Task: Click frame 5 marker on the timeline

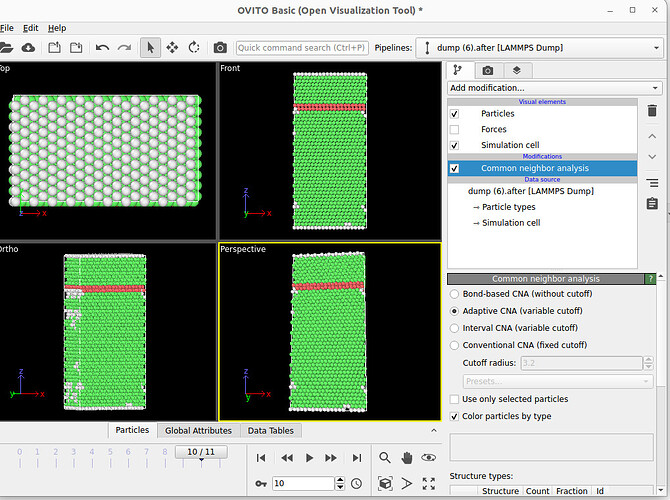Action: pyautogui.click(x=110, y=452)
